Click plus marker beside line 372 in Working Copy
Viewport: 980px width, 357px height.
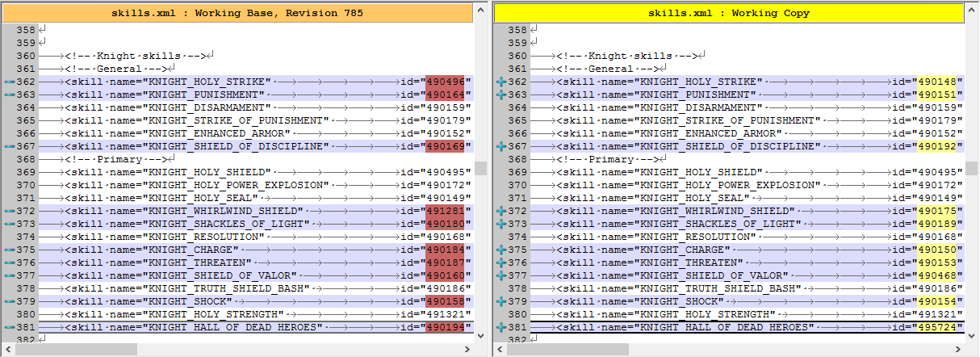tap(500, 211)
